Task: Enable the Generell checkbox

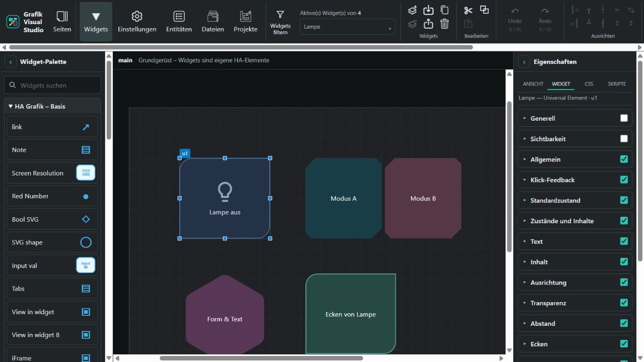Action: click(624, 118)
